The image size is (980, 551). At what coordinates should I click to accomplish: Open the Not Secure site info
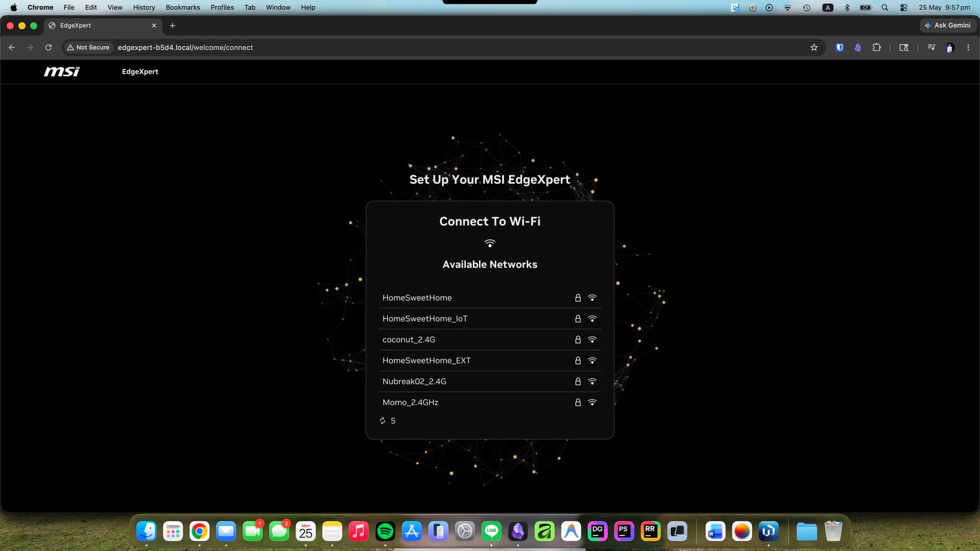click(88, 48)
